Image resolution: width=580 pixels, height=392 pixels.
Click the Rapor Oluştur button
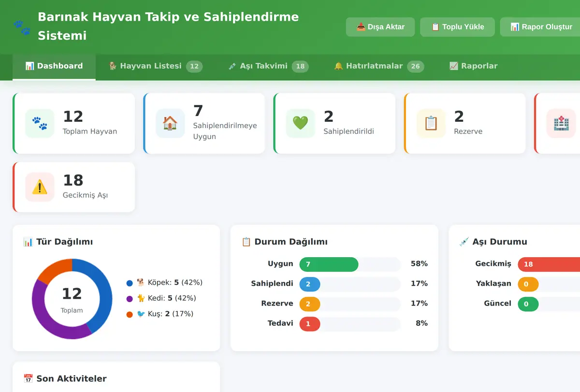click(x=541, y=27)
